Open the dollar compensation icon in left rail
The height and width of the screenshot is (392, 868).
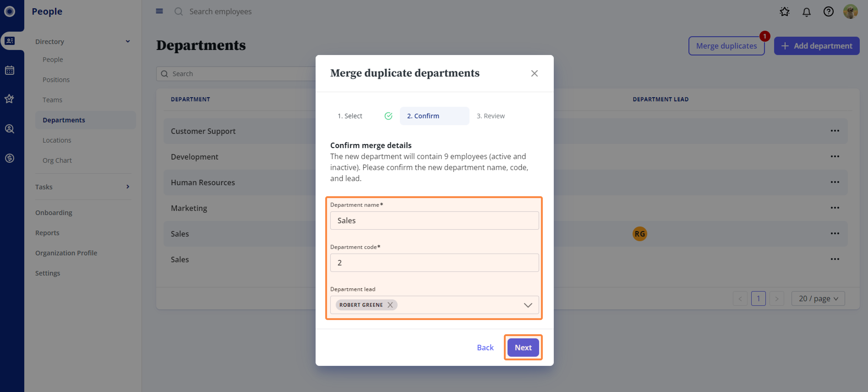pos(9,158)
